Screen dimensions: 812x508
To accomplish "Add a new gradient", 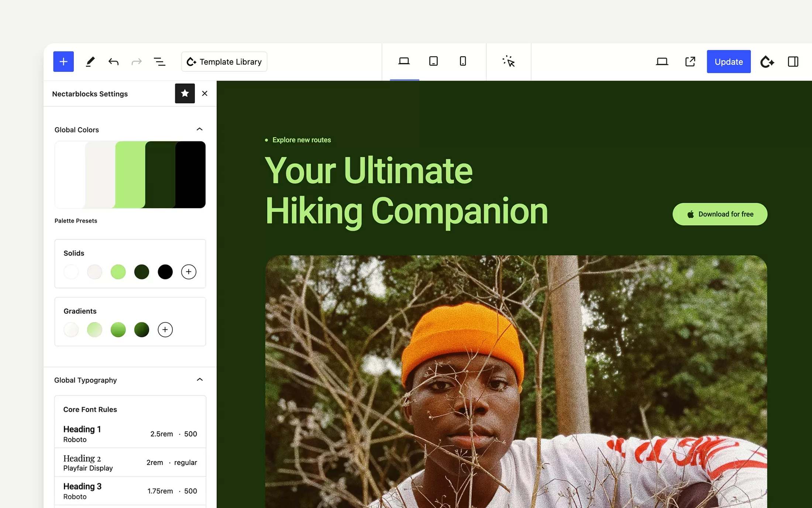I will pos(165,330).
